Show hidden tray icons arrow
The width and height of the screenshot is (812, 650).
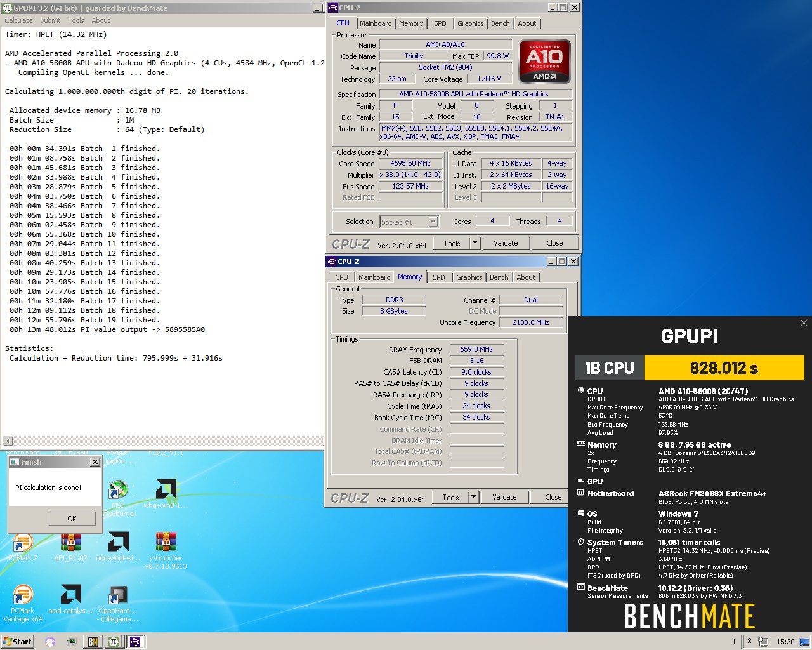click(749, 641)
